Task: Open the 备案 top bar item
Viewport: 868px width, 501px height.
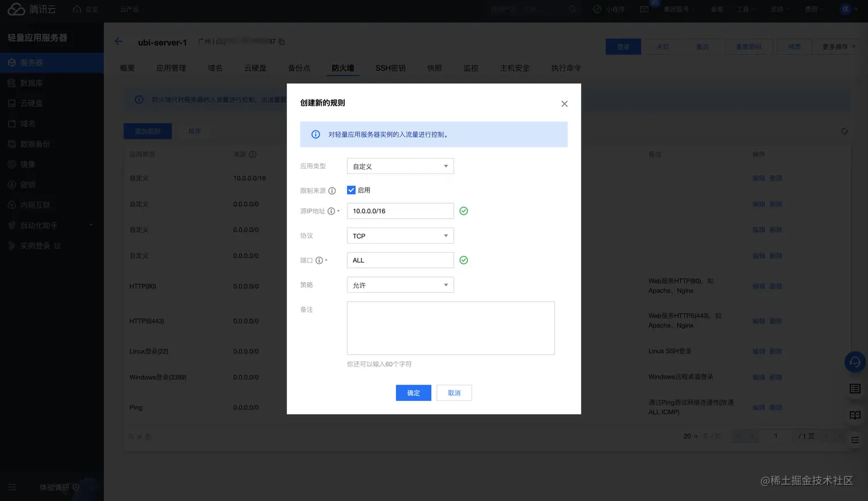Action: [717, 9]
